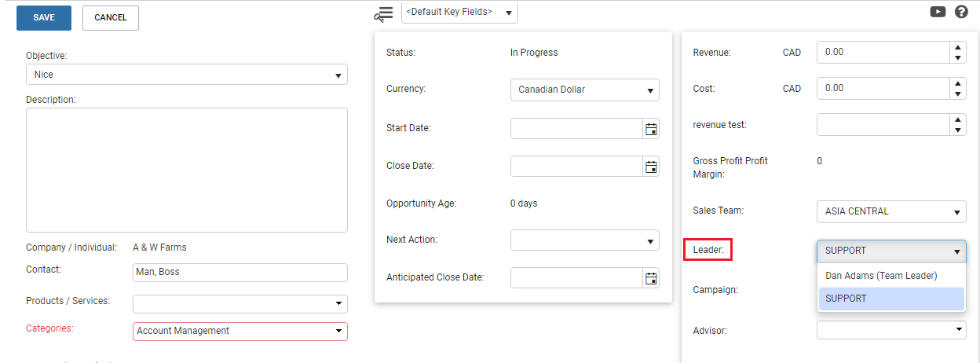Open Anticipated Close Date calendar icon
The height and width of the screenshot is (363, 980).
tap(651, 277)
